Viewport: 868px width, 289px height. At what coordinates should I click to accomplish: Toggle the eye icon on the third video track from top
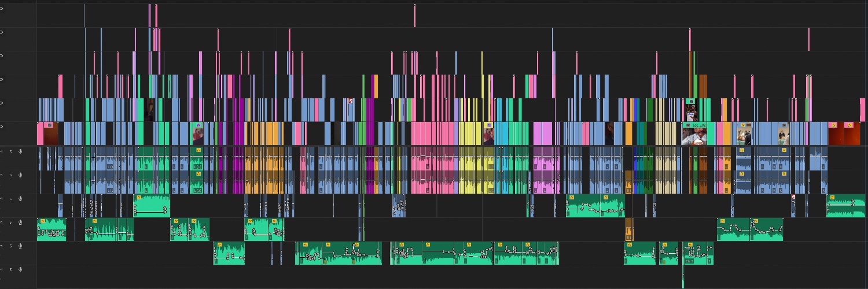pyautogui.click(x=2, y=55)
